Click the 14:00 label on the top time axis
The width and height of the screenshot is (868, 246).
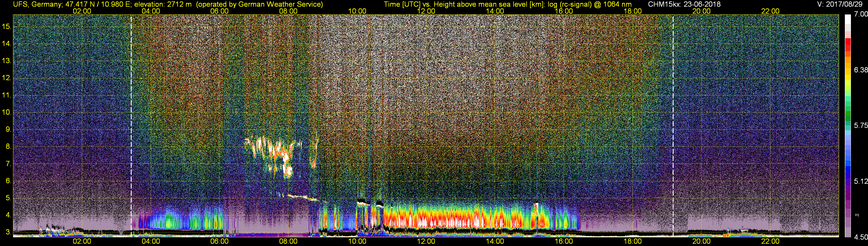point(495,11)
